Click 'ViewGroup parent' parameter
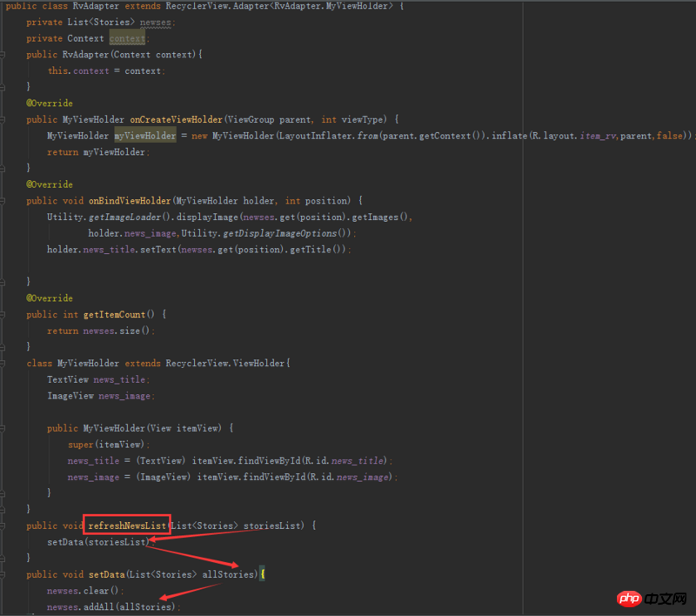 tap(269, 119)
